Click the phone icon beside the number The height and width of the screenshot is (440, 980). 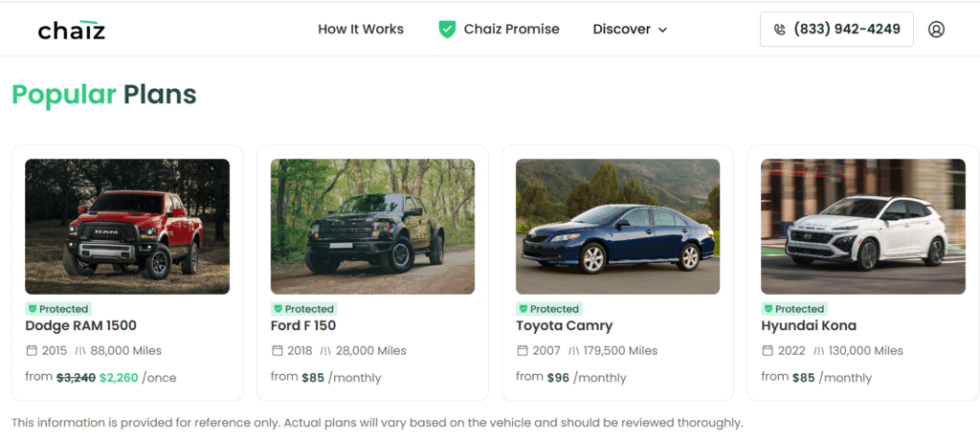point(780,30)
